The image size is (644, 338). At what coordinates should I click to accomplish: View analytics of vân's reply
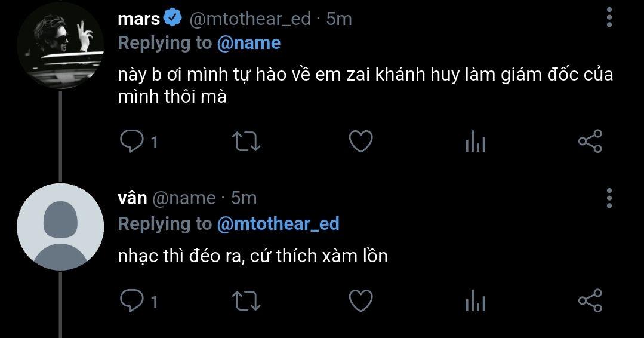476,300
